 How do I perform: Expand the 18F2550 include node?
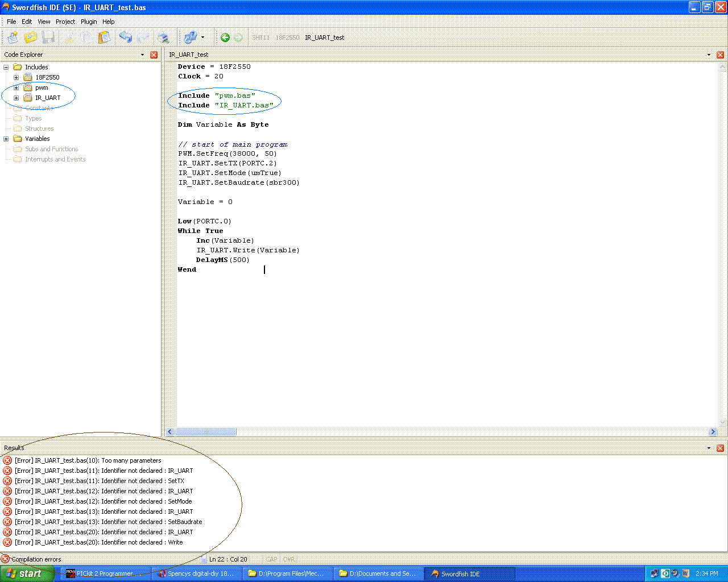[16, 77]
